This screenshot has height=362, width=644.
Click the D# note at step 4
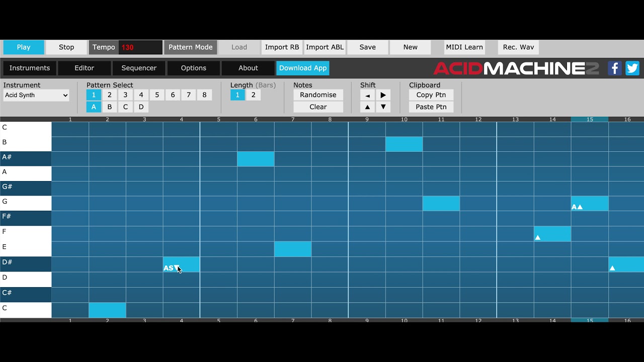point(181,264)
